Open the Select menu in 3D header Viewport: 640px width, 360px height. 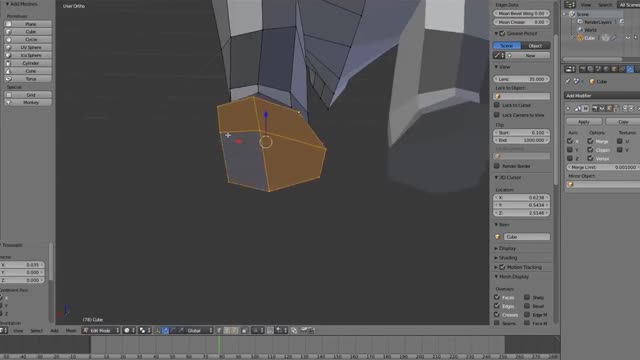(36, 331)
